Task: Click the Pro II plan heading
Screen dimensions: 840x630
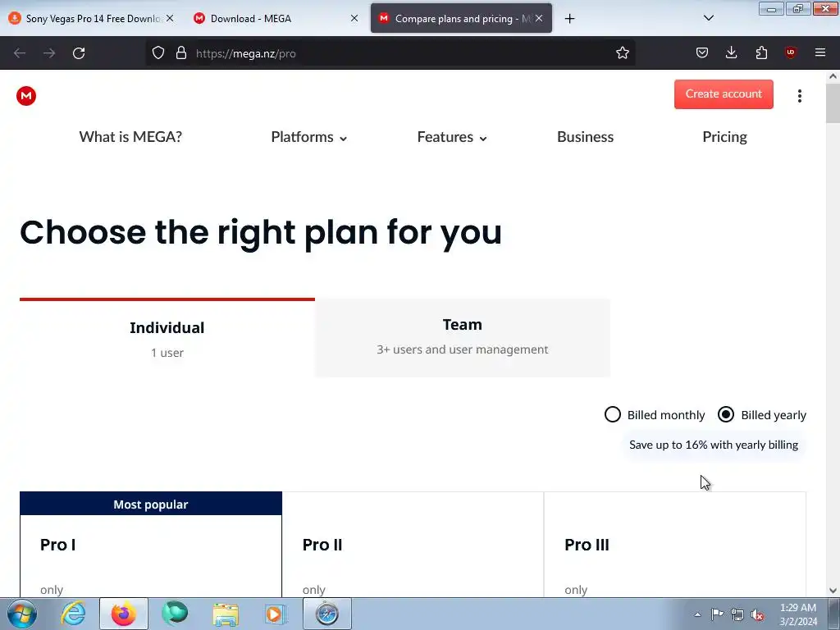Action: tap(322, 545)
